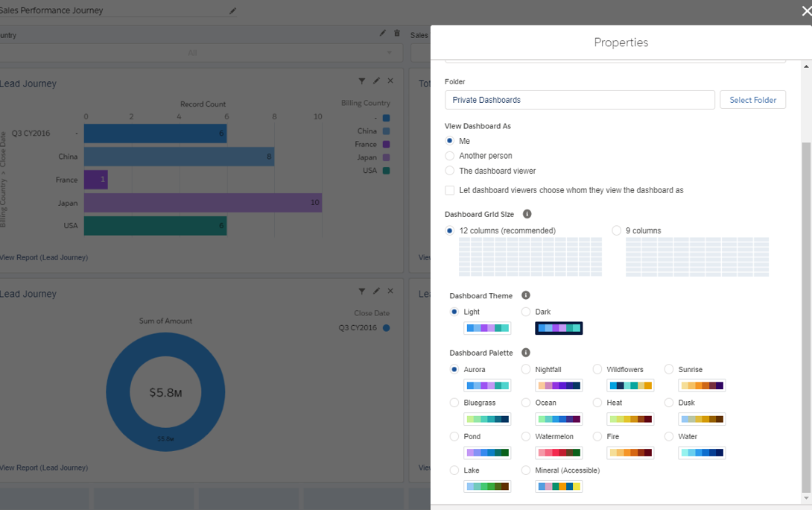Select the Mineral (Accessible) palette option

click(x=525, y=470)
